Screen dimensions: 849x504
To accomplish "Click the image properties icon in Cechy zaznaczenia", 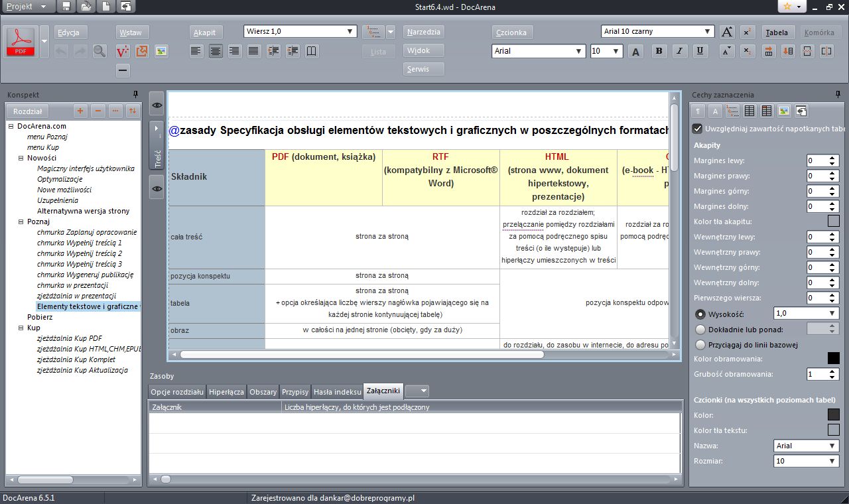I will (x=784, y=111).
